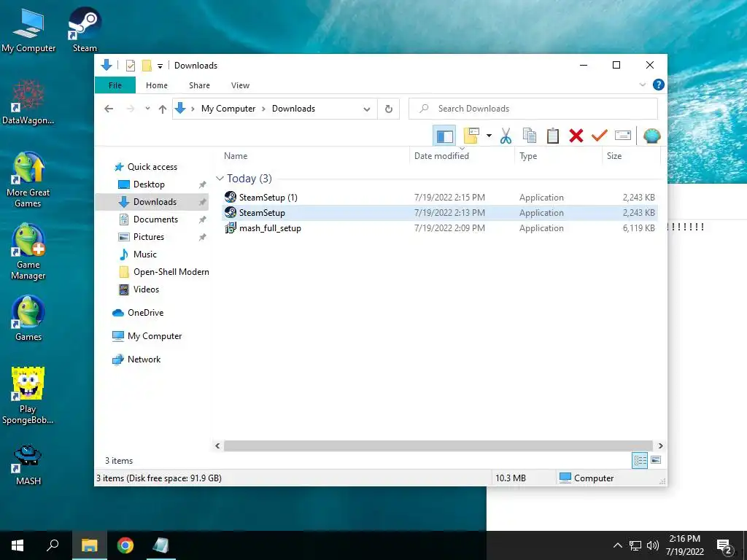
Task: Click the horizontal scrollbar thumb
Action: [x=438, y=446]
